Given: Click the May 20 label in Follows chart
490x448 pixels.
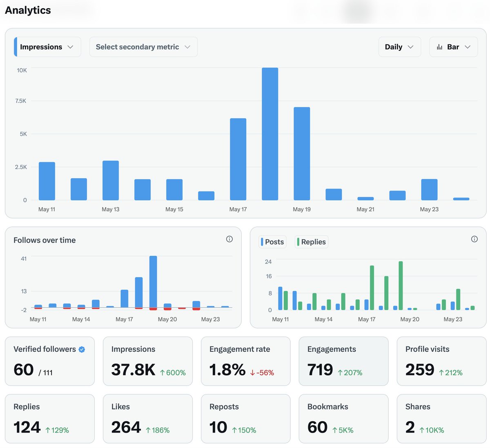Looking at the screenshot, I should click(167, 319).
